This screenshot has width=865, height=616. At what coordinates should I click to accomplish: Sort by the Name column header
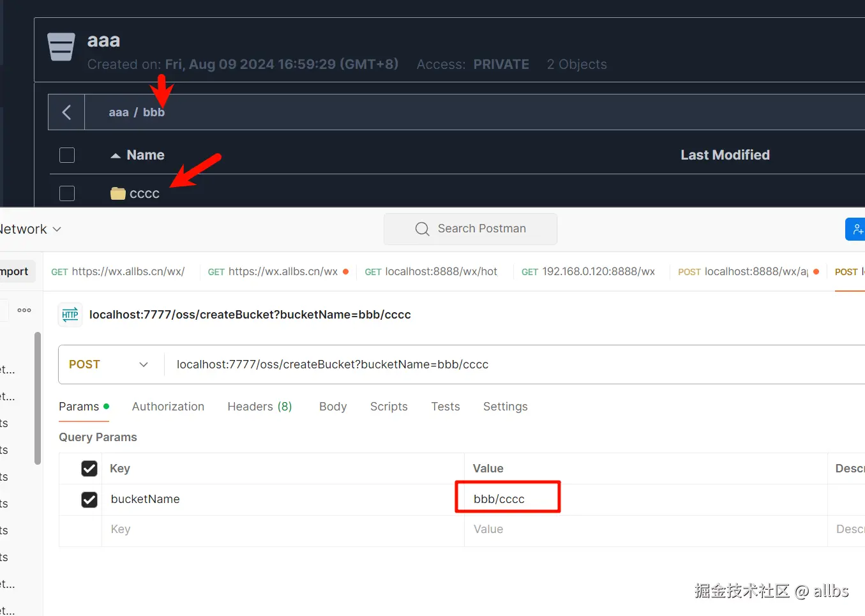(x=146, y=155)
